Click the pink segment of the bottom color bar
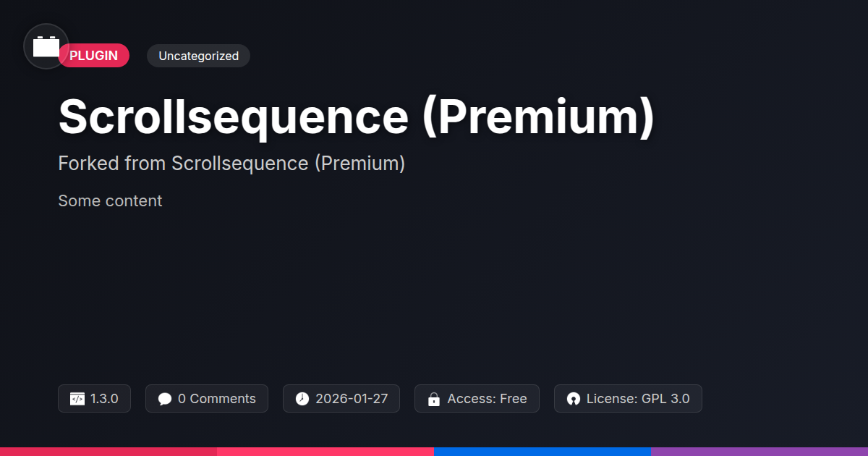The image size is (868, 456). pos(325,452)
